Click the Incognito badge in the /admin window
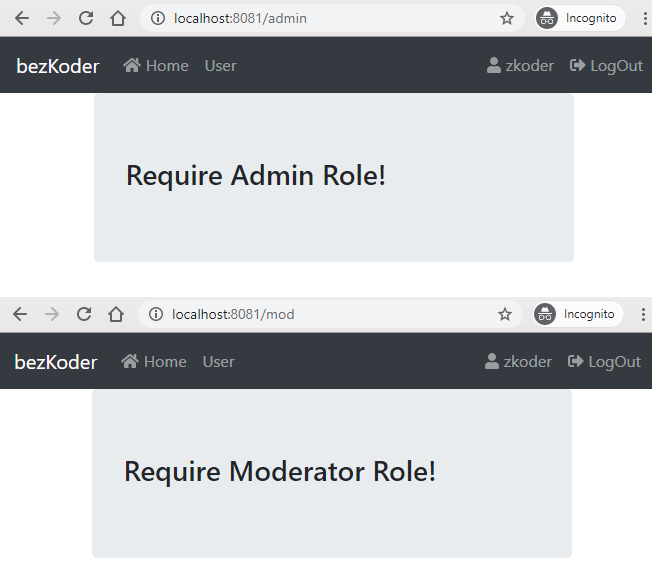The width and height of the screenshot is (652, 588). coord(579,18)
